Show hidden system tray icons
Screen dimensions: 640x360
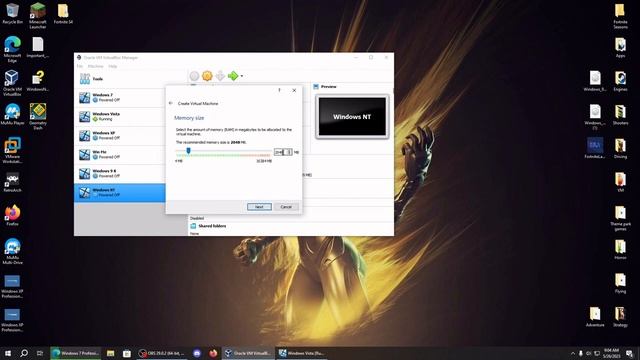tap(573, 353)
